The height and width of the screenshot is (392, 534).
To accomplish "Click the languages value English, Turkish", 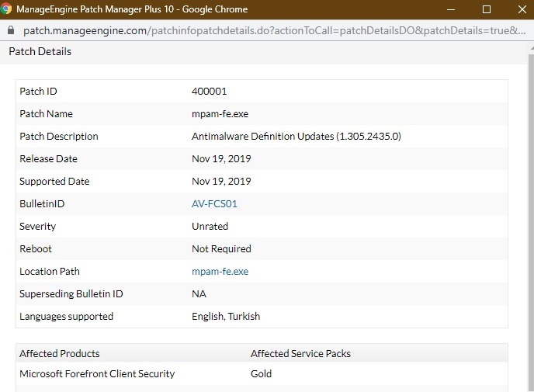I will tap(226, 317).
